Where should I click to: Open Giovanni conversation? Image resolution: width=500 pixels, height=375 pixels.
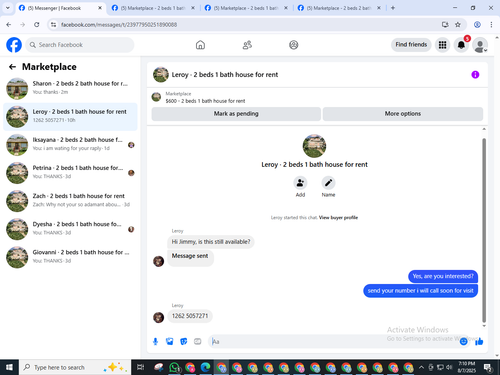click(70, 257)
